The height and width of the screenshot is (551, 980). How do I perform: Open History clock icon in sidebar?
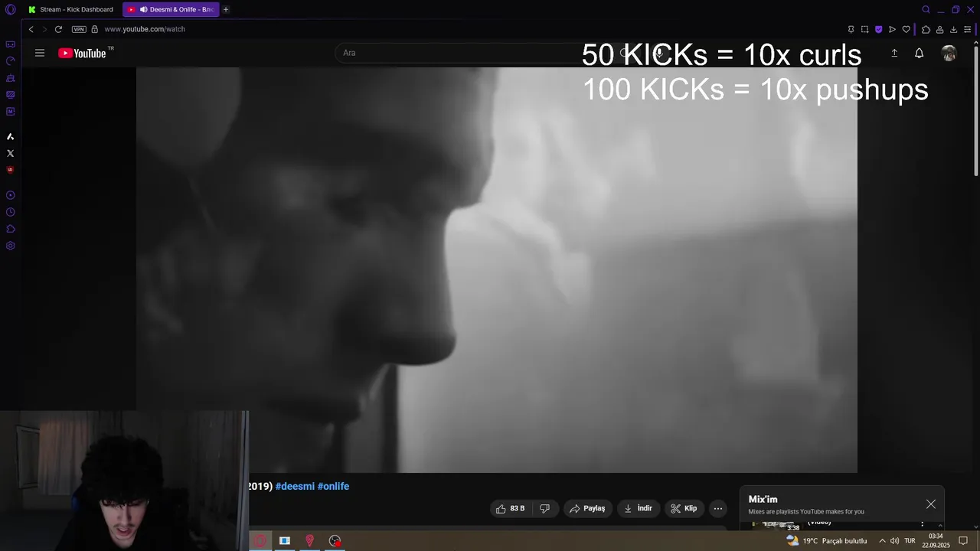[x=11, y=212]
